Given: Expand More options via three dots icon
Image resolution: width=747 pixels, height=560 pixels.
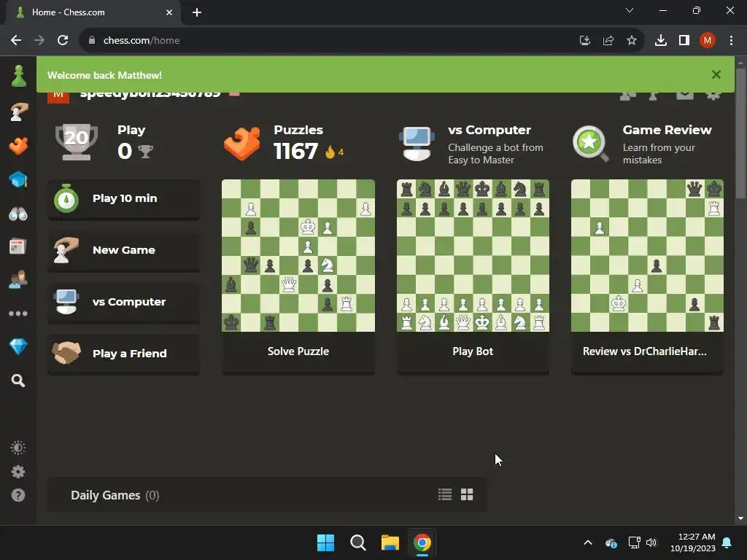Looking at the screenshot, I should [x=18, y=314].
